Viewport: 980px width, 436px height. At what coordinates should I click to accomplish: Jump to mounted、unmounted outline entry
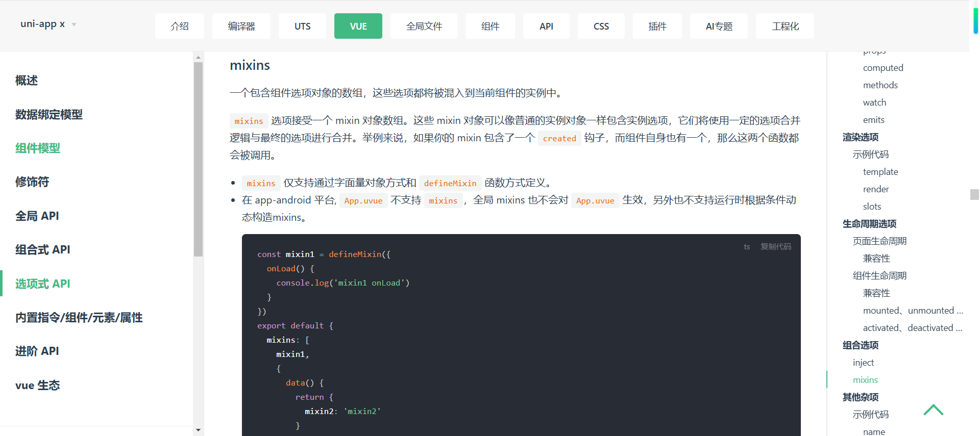click(x=913, y=311)
